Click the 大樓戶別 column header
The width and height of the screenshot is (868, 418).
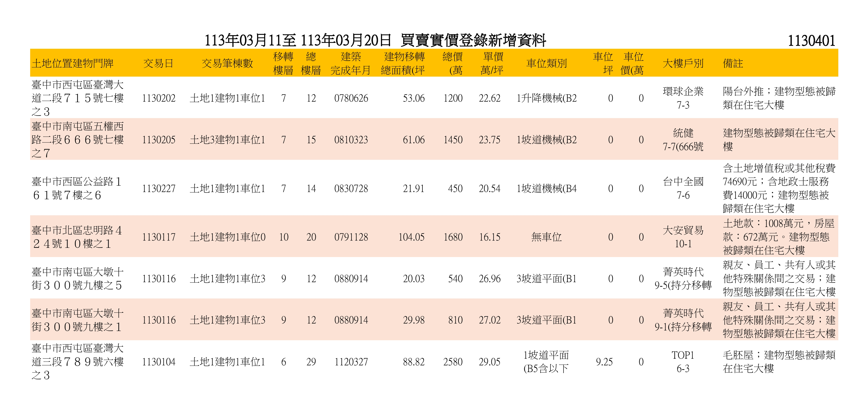pos(683,63)
